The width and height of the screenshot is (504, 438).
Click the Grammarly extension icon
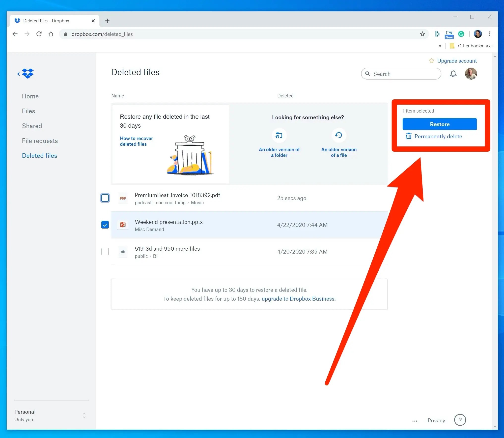[x=461, y=34]
